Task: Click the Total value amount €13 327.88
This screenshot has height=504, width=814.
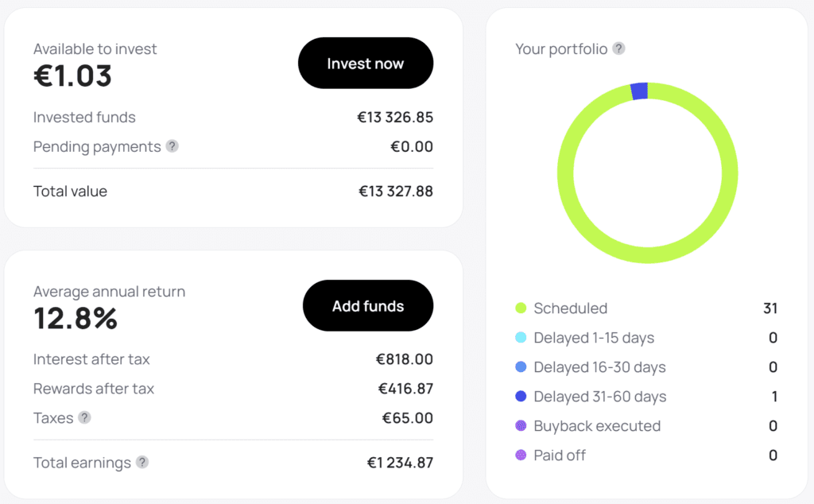Action: [x=396, y=191]
